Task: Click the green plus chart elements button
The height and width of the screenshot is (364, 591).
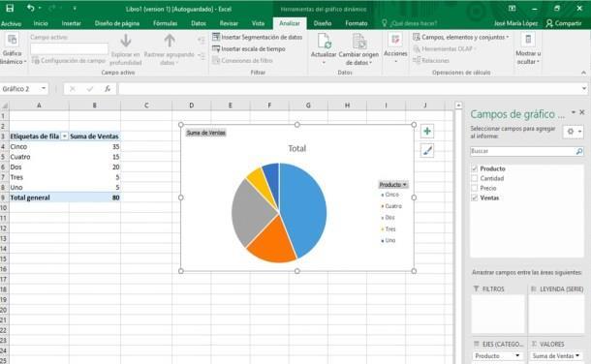Action: click(427, 131)
